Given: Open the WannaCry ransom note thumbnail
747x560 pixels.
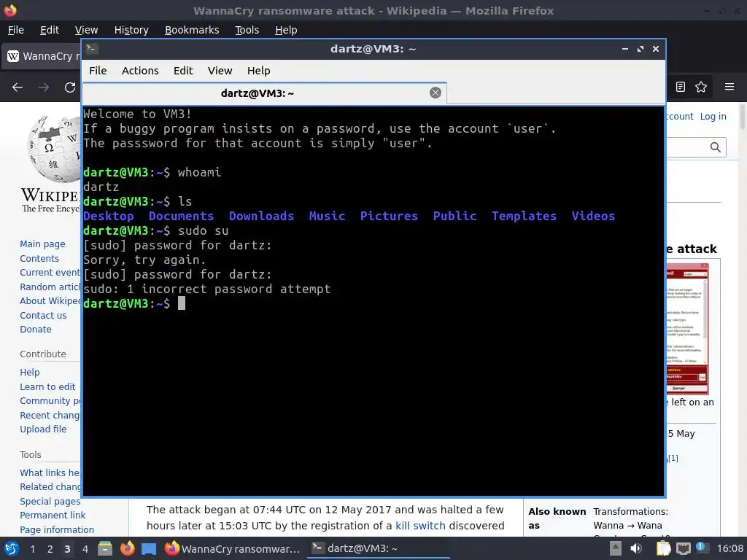Looking at the screenshot, I should click(687, 329).
